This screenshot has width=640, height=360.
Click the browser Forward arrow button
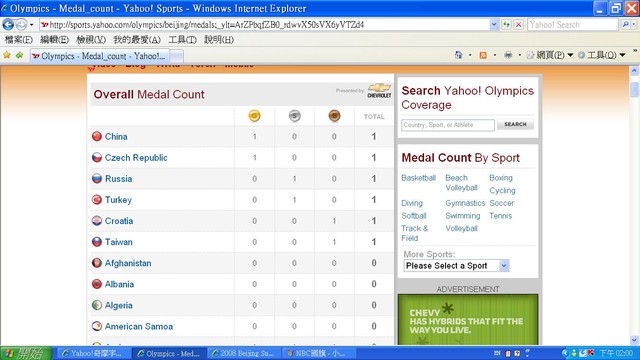(21, 24)
